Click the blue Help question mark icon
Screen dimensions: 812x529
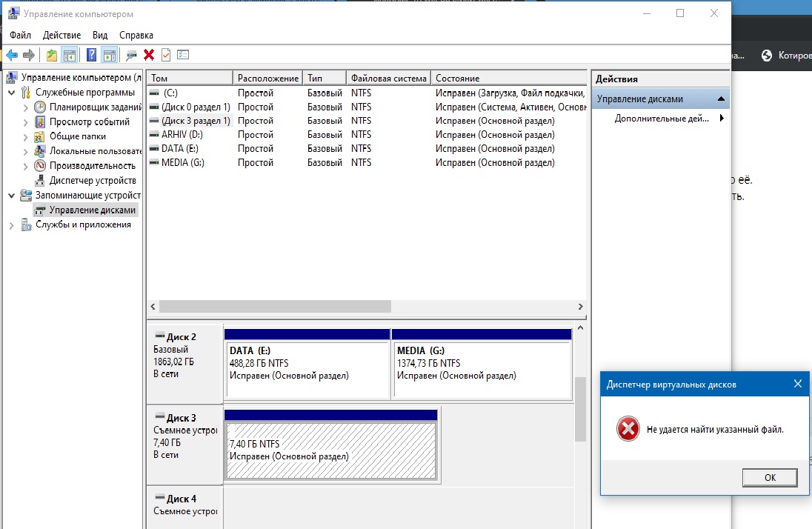click(x=92, y=55)
